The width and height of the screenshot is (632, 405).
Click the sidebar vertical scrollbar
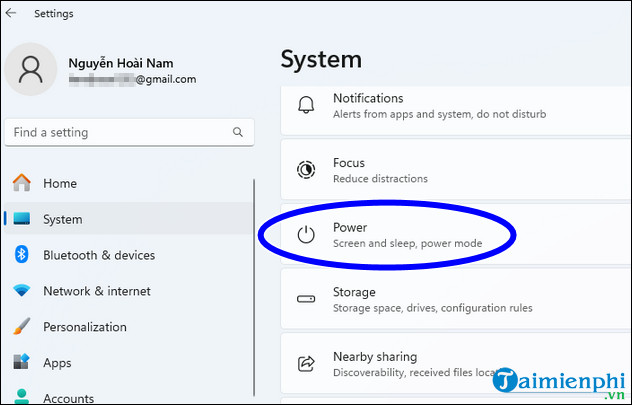point(254,288)
